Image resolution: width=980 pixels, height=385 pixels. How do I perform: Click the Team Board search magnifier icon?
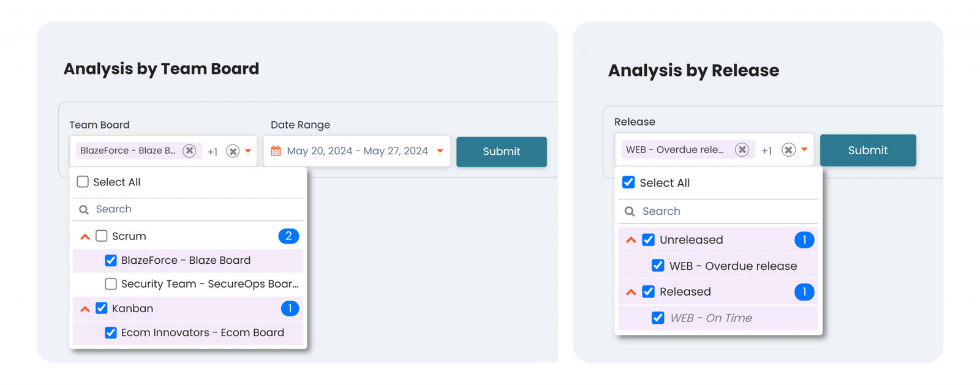click(x=84, y=209)
